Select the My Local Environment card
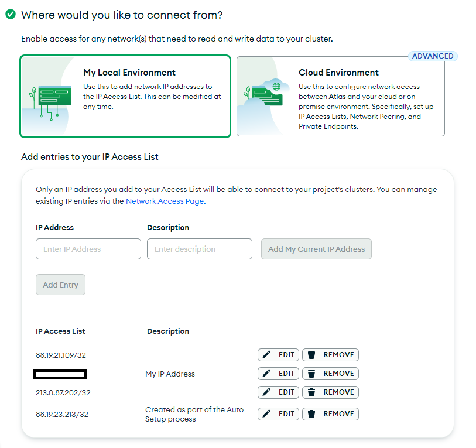Screen dimensions: 476x448 point(125,96)
